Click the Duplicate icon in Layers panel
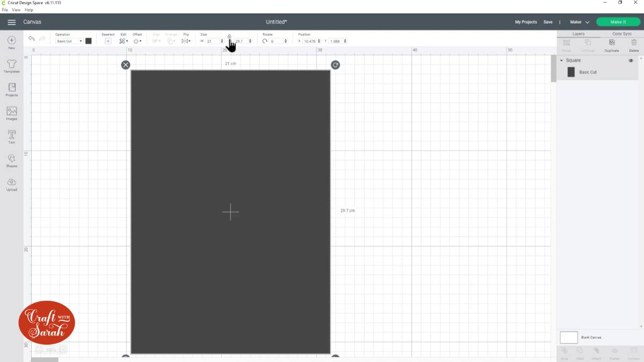 612,42
